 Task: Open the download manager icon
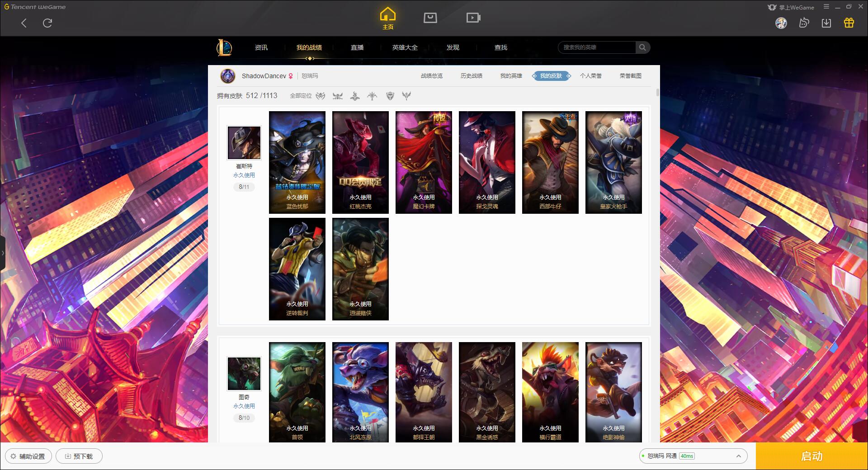coord(826,23)
